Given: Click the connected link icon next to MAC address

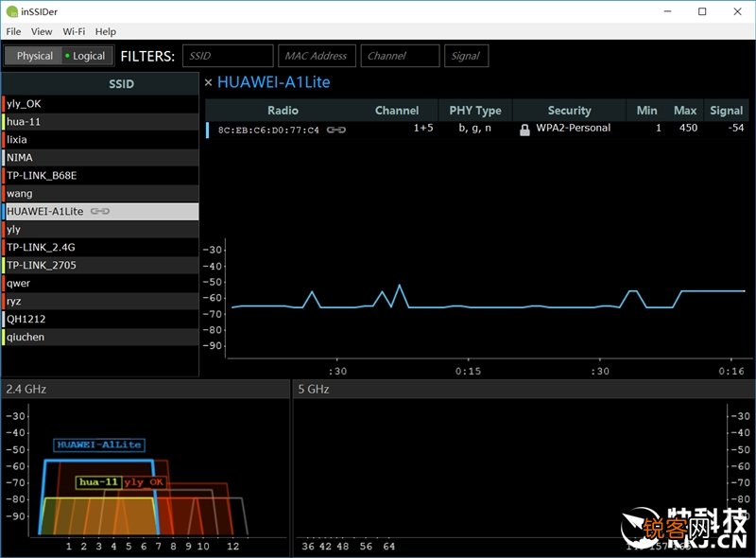Looking at the screenshot, I should coord(336,130).
